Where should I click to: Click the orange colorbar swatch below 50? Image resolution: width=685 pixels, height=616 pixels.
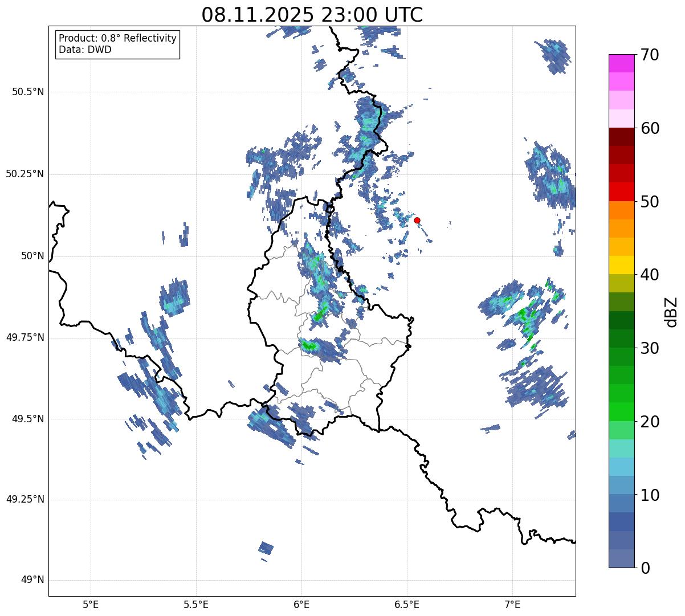(x=621, y=210)
